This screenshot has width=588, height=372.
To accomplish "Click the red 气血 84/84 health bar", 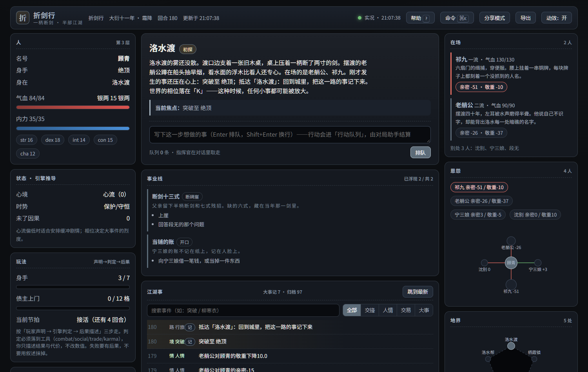I will point(73,107).
